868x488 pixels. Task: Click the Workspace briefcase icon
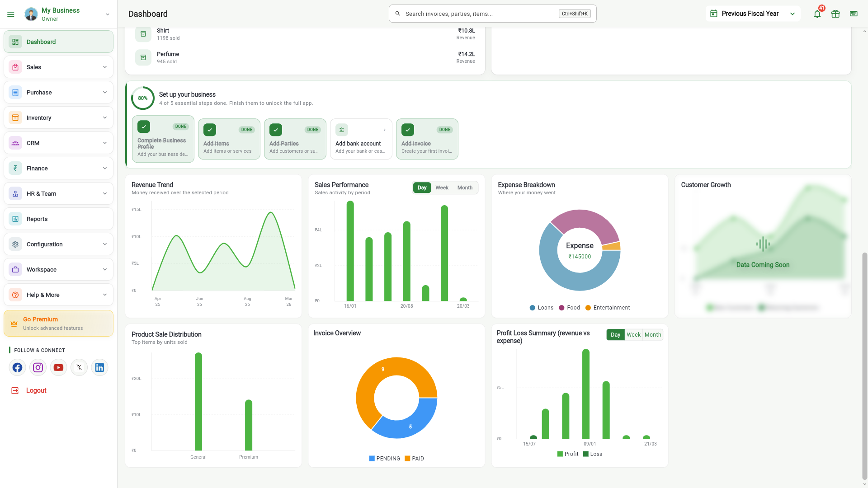point(15,269)
